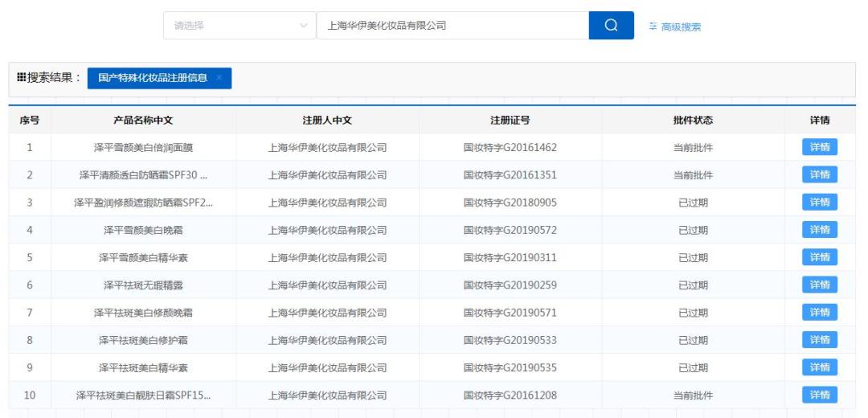Viewport: 868px width, 418px height.
Task: Open 详情 for 国妆特字G20190535
Action: click(820, 367)
